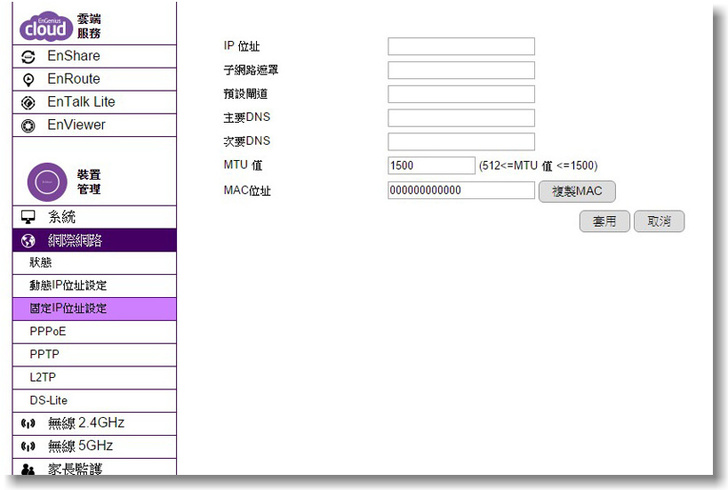Click the EnGenius cloud logo icon
Viewport: 728px width, 490px height.
point(46,26)
